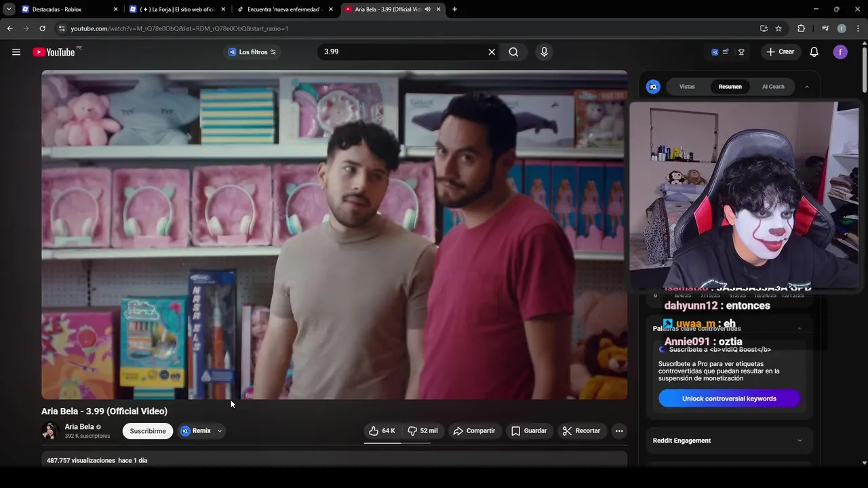Click the vidIQ Remix button
Image resolution: width=868 pixels, height=488 pixels.
pyautogui.click(x=195, y=431)
